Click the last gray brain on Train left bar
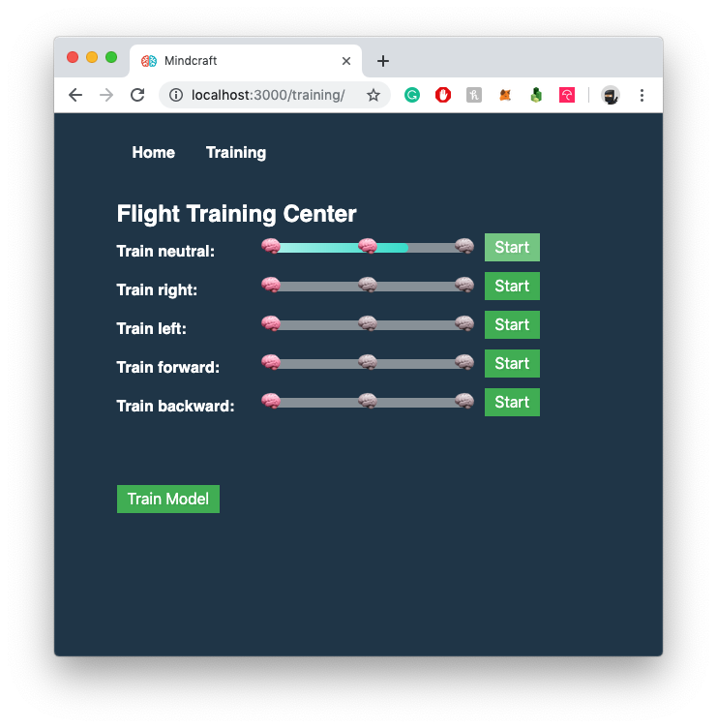The height and width of the screenshot is (728, 717). click(x=464, y=323)
